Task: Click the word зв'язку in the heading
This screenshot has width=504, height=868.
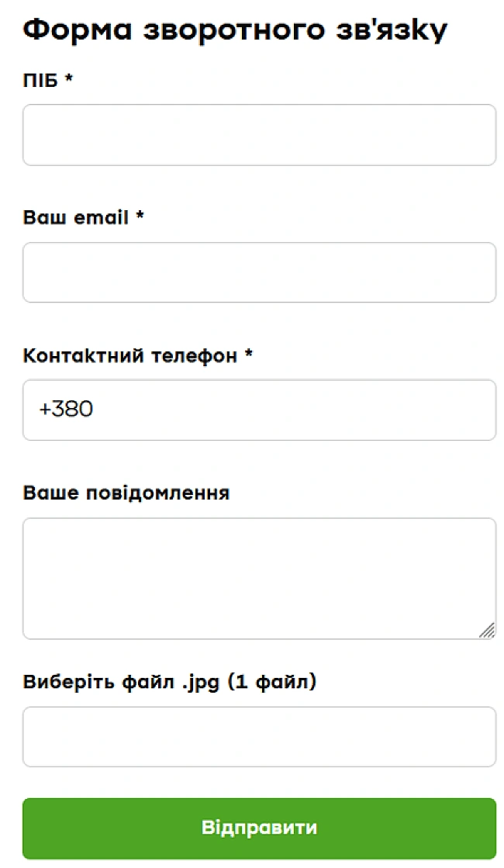Action: point(392,30)
